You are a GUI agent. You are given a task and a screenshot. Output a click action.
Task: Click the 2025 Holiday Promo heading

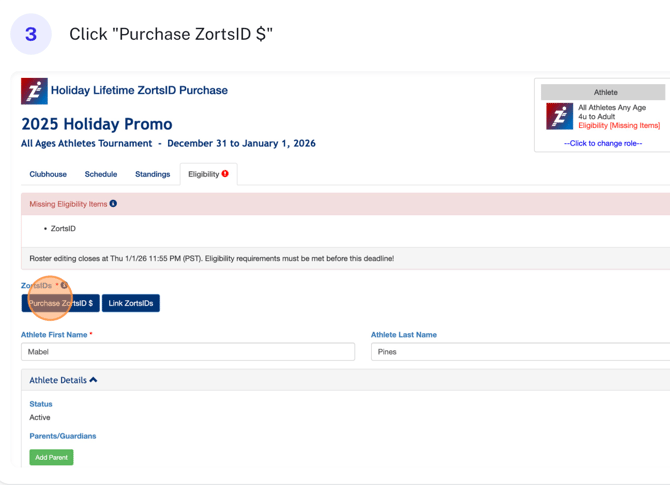click(97, 125)
